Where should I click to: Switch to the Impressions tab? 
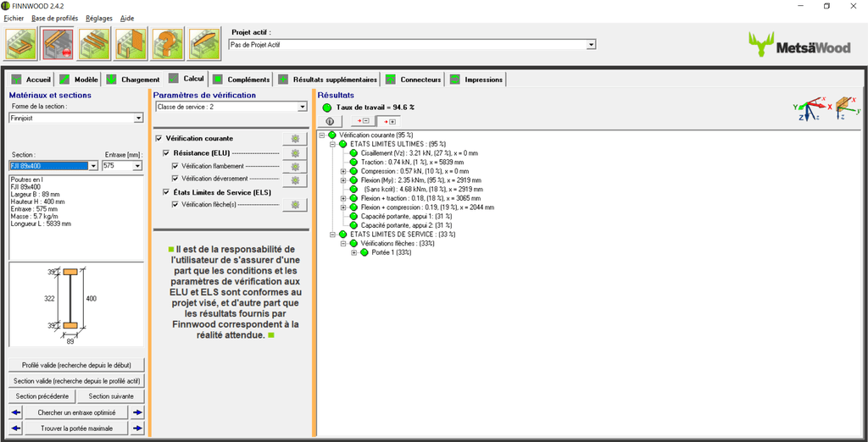tap(476, 80)
